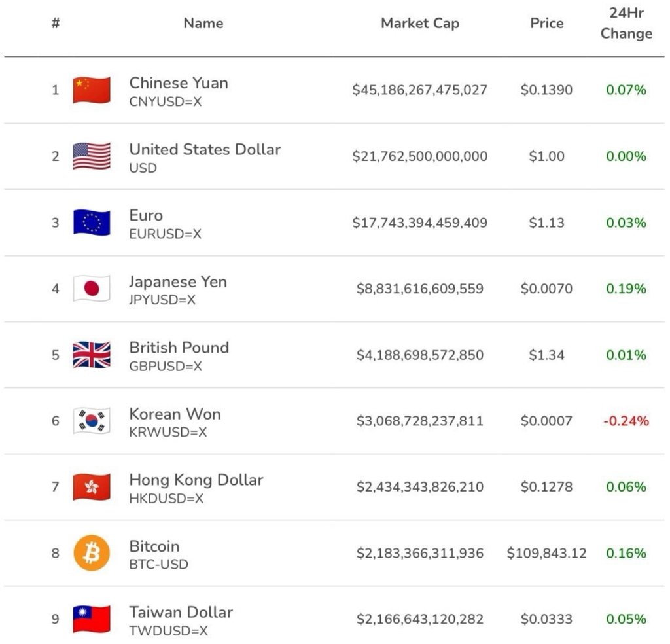
Task: Click the Chinese flag icon
Action: 92,90
